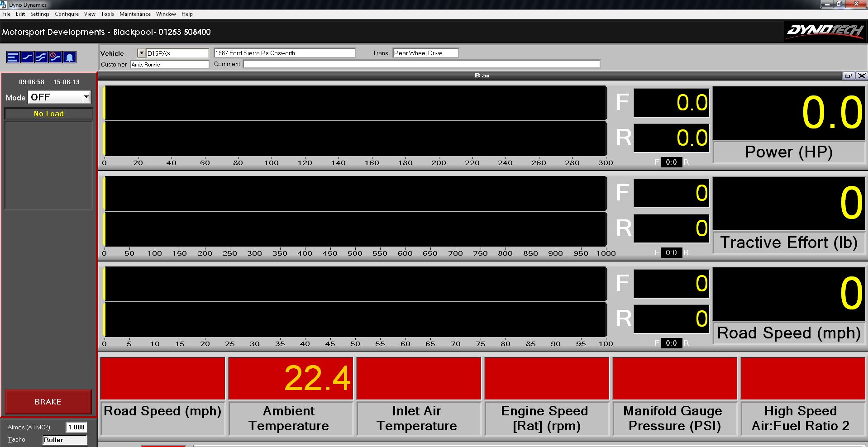Open the Vehicle selection dropdown arrow
868x447 pixels.
pos(141,53)
